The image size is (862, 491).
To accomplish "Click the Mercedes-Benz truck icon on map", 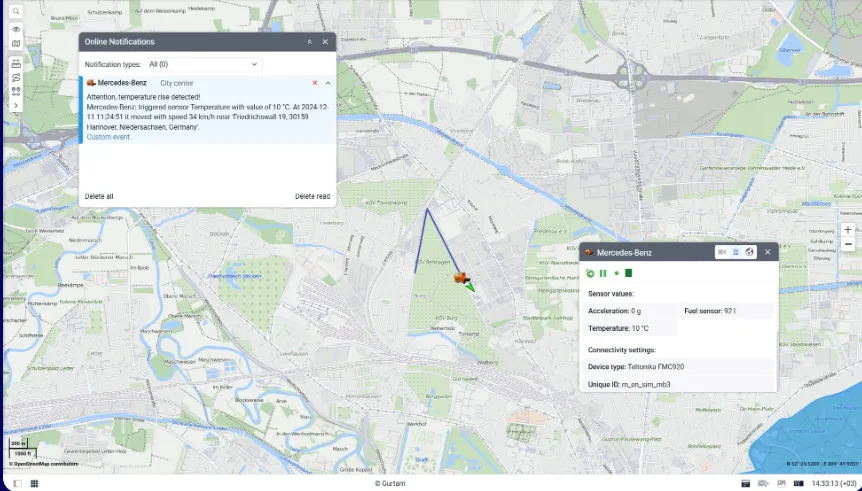I will 462,278.
